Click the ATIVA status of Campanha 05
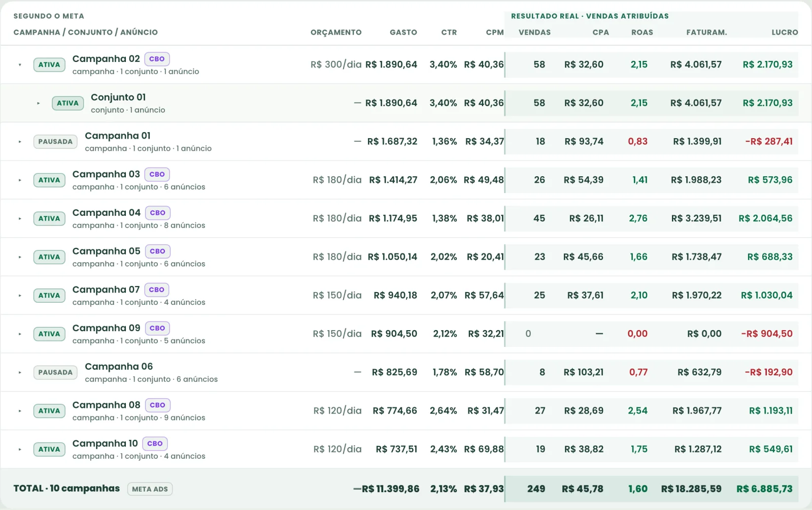Image resolution: width=812 pixels, height=510 pixels. pyautogui.click(x=49, y=257)
